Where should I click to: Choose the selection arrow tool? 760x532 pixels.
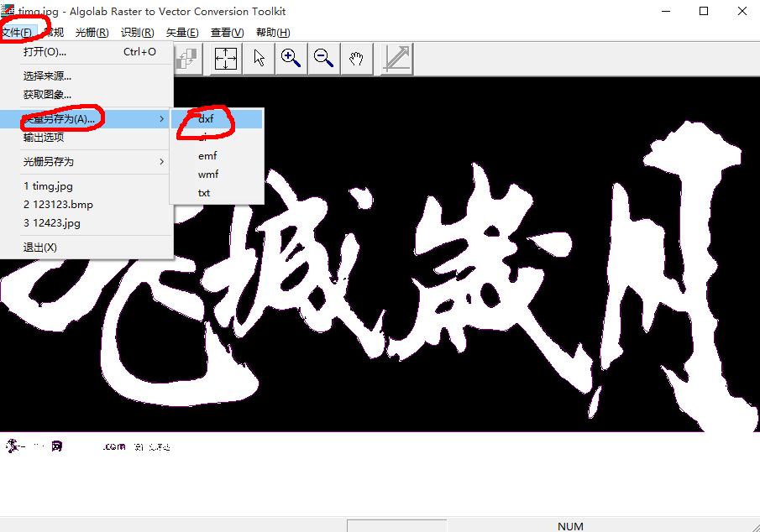click(x=259, y=58)
